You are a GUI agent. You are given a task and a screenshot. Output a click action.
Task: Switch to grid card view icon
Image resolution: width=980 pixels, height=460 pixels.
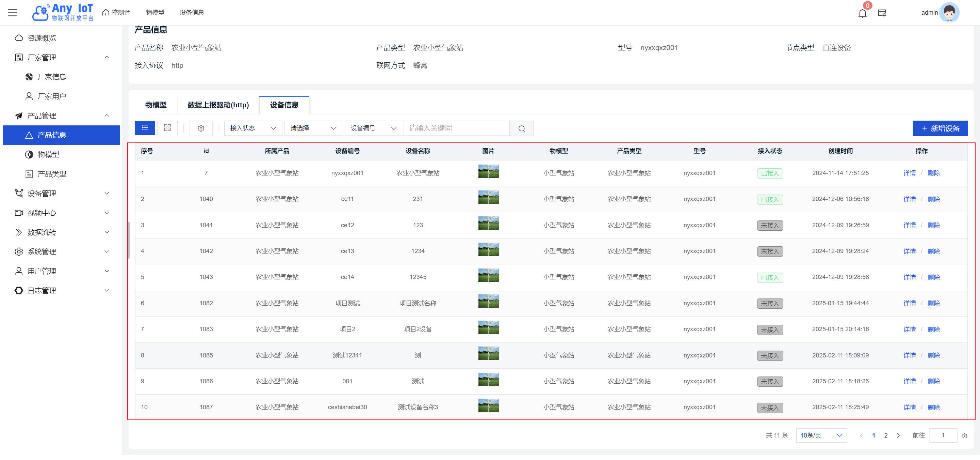[167, 128]
